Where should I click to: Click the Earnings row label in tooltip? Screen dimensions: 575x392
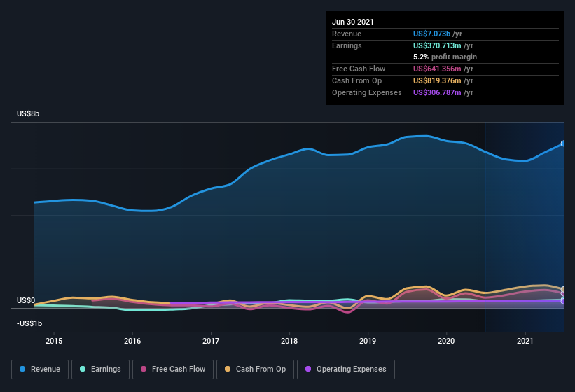(x=347, y=45)
